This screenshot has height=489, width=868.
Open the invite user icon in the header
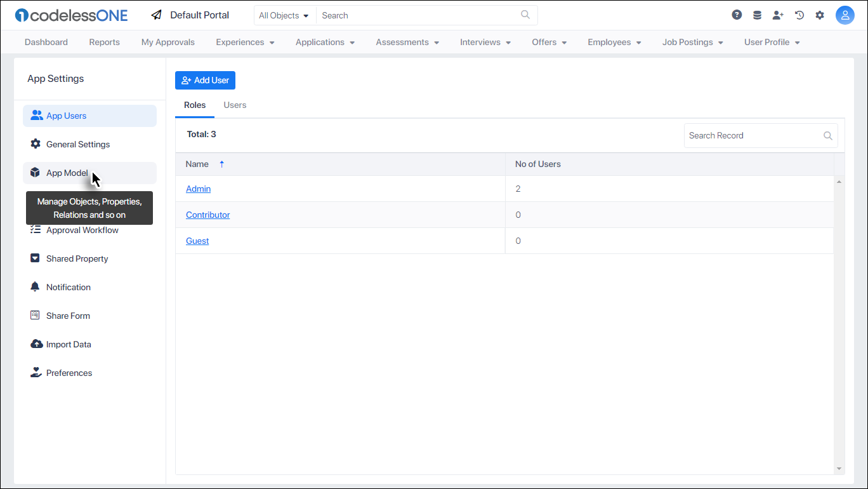coord(778,14)
